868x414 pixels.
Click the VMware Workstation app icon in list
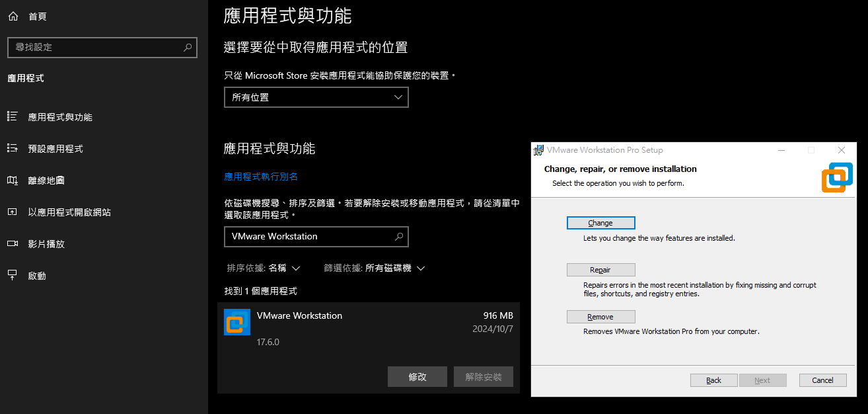pyautogui.click(x=237, y=322)
